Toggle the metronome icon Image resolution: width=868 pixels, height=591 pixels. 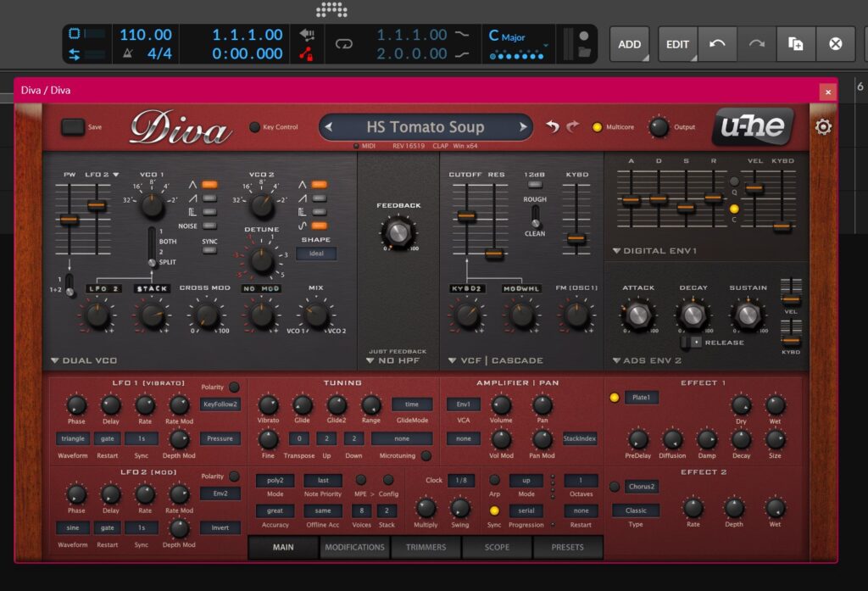click(128, 53)
